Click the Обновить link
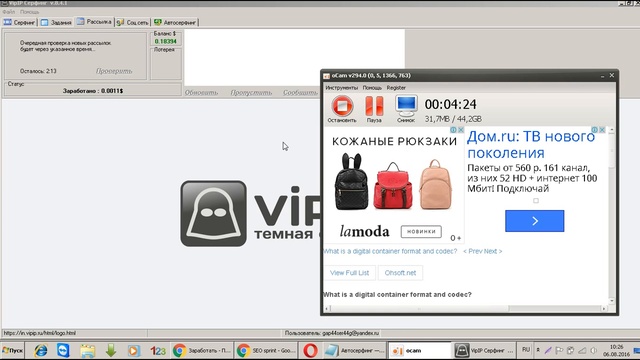640x360 pixels. tap(201, 93)
